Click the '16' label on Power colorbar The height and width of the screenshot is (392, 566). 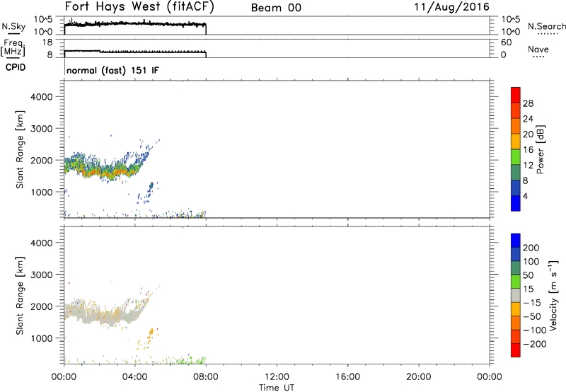528,150
